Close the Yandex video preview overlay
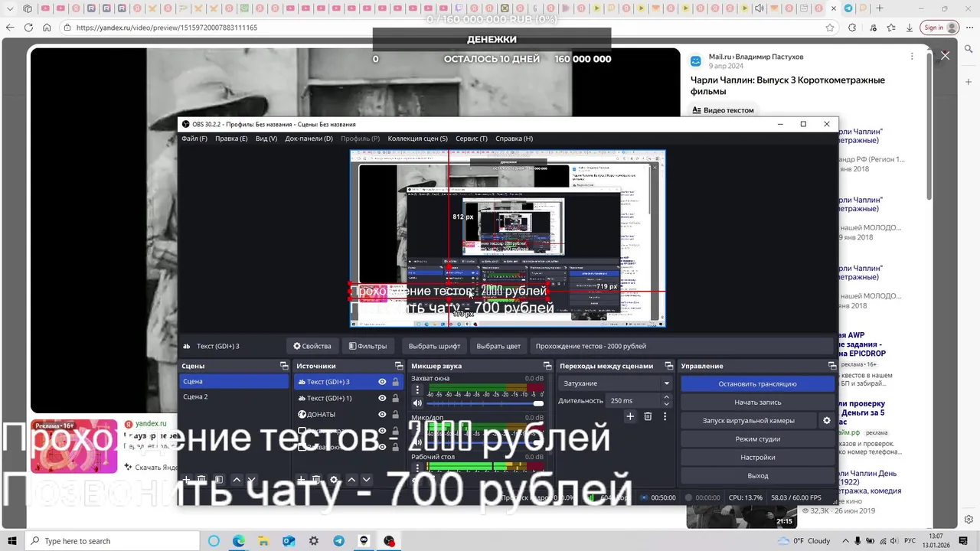 tap(945, 56)
